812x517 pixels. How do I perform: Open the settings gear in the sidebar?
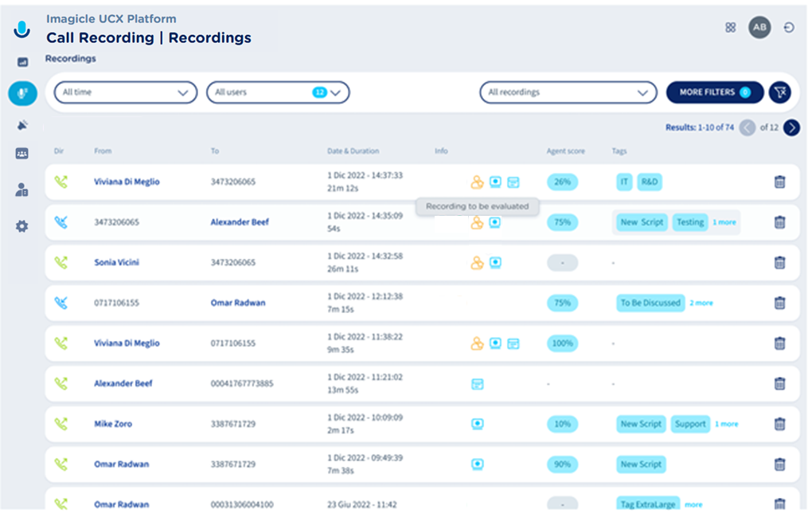(x=22, y=227)
